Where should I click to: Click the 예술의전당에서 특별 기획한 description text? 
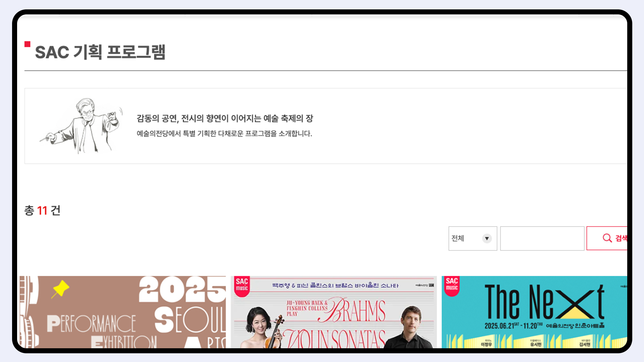[x=224, y=133]
